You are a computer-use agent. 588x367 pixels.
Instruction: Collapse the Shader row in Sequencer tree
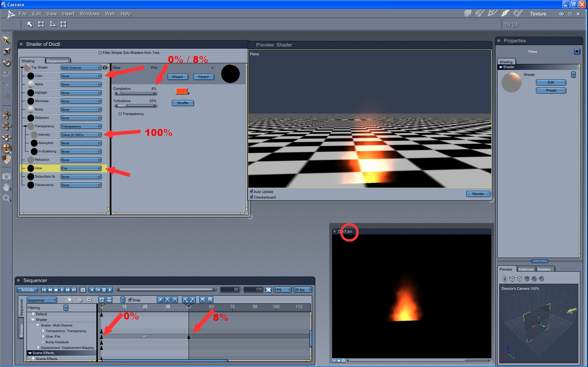coord(33,319)
